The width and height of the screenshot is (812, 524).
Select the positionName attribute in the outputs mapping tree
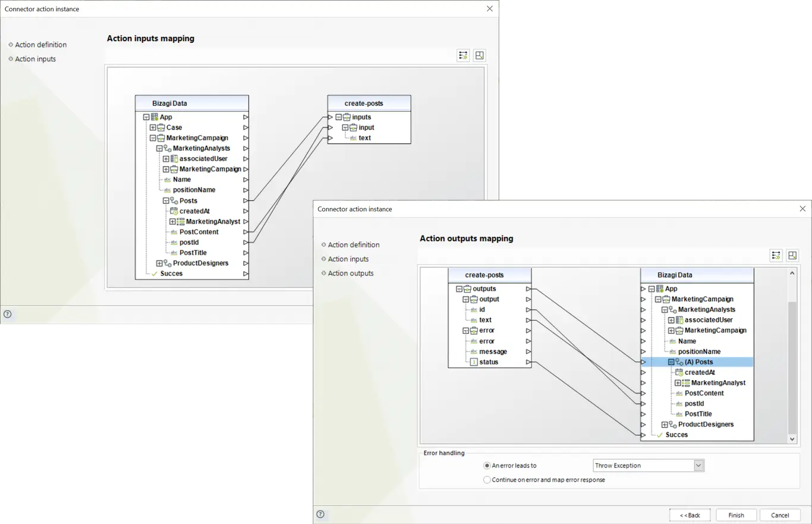pyautogui.click(x=700, y=352)
